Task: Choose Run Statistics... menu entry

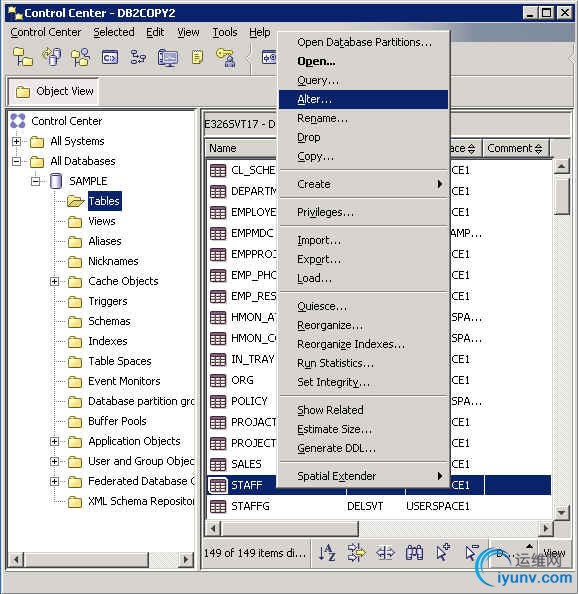Action: 364,363
